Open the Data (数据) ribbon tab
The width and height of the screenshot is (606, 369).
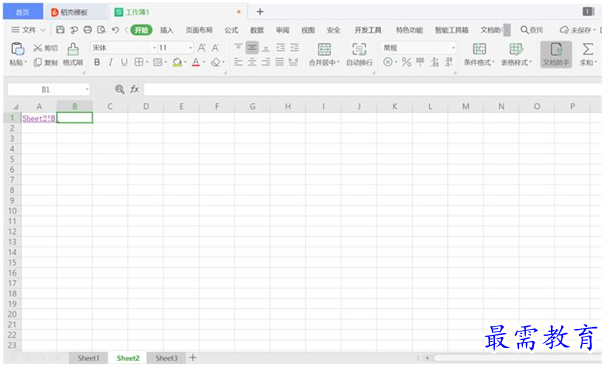click(257, 30)
